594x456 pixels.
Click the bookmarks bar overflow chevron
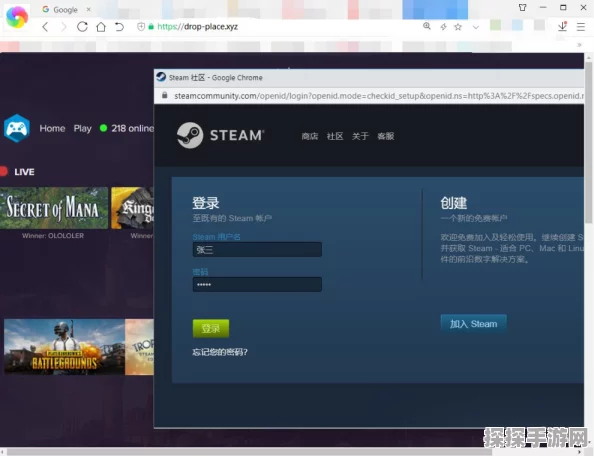579,45
